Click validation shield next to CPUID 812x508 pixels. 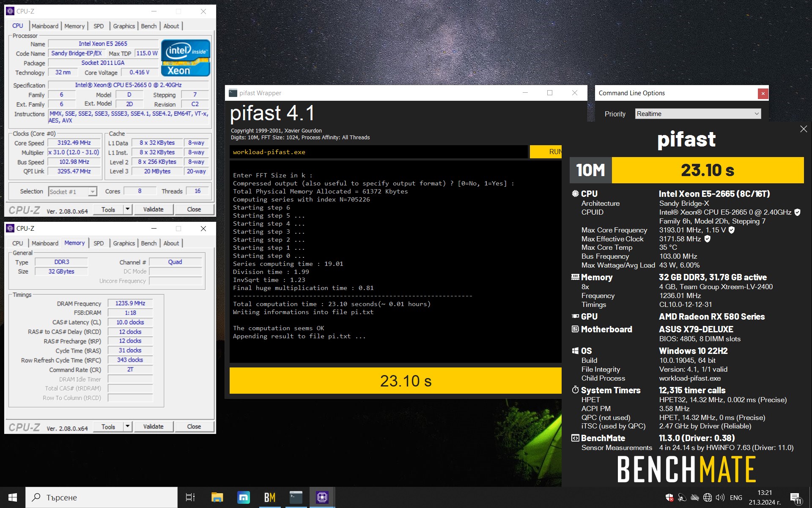pos(797,212)
